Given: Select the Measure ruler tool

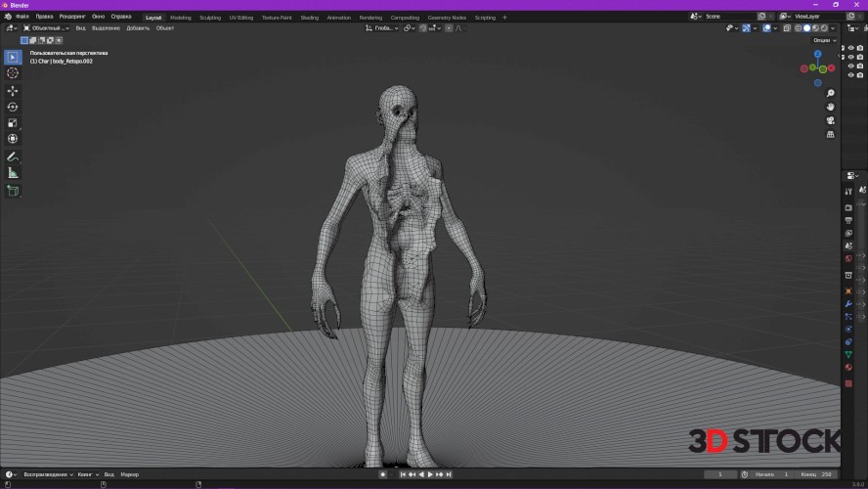Looking at the screenshot, I should pyautogui.click(x=13, y=173).
